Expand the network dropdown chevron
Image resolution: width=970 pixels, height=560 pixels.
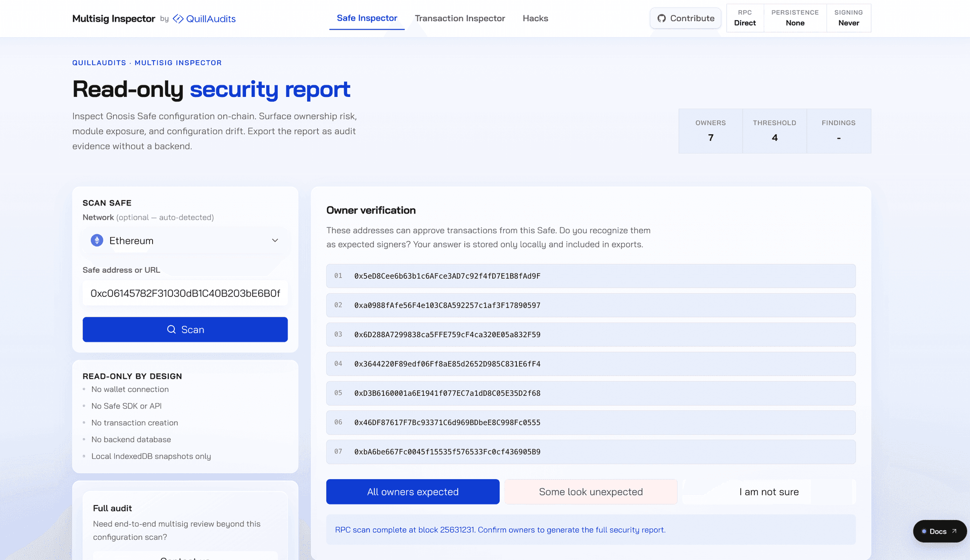click(275, 240)
